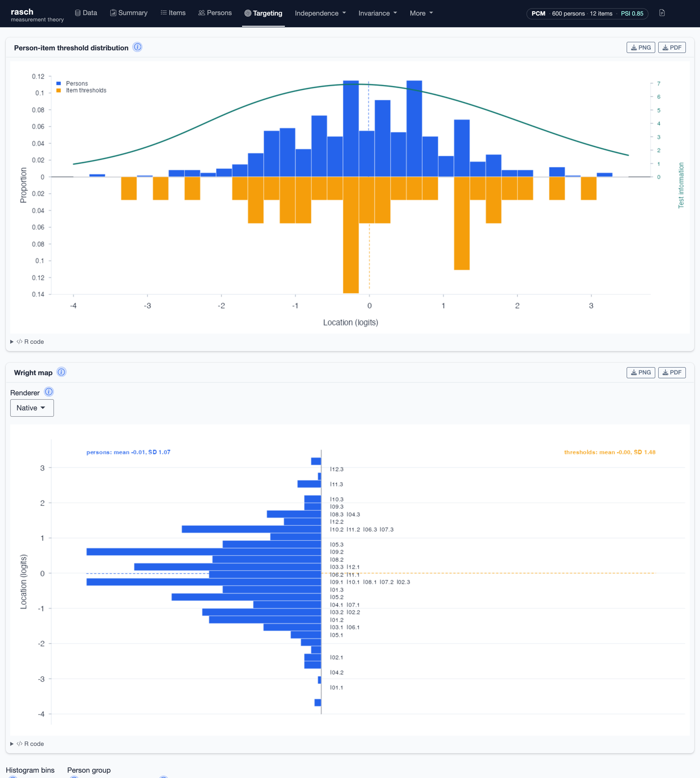The width and height of the screenshot is (700, 778).
Task: Export the Wright map as PNG
Action: click(641, 372)
